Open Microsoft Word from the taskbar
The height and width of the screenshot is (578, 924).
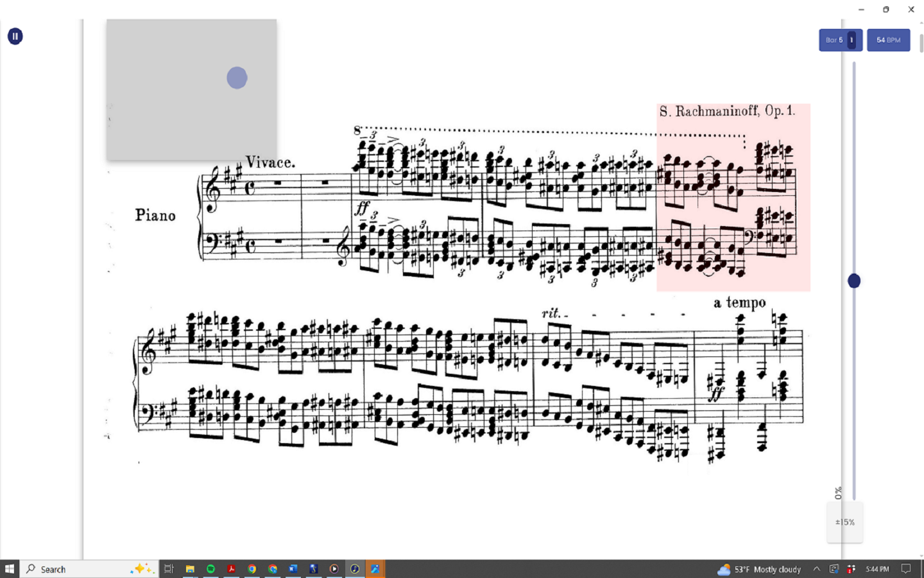pos(293,569)
